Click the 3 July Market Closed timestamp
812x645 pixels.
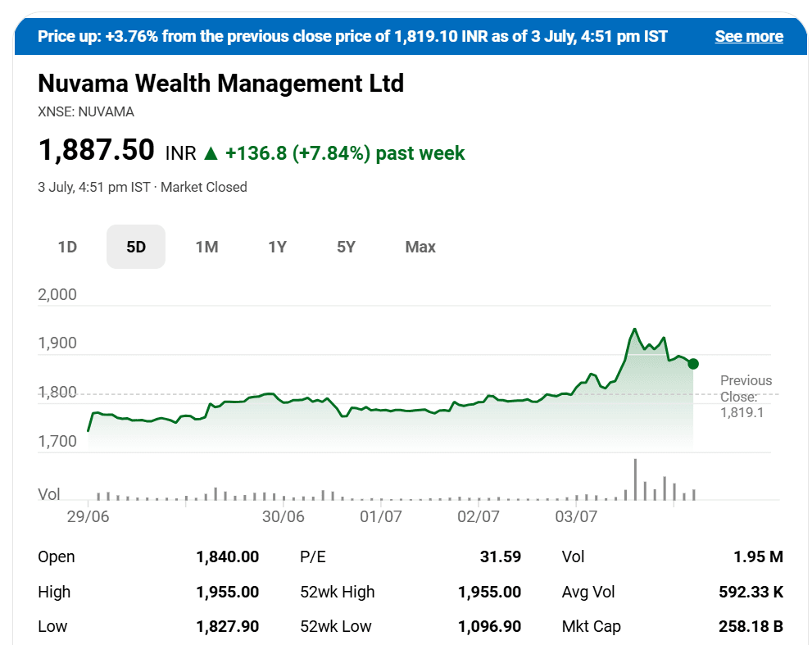point(143,187)
